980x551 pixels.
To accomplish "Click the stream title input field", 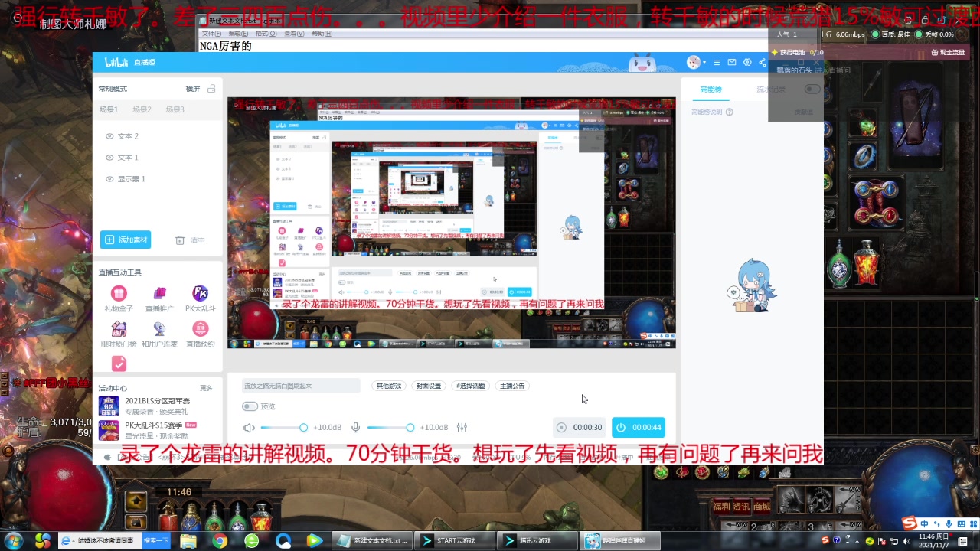I will pos(300,386).
